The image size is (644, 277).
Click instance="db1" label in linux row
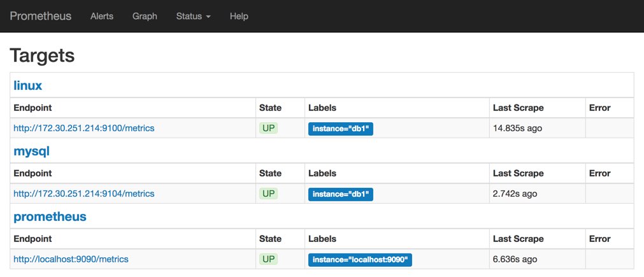pos(341,129)
